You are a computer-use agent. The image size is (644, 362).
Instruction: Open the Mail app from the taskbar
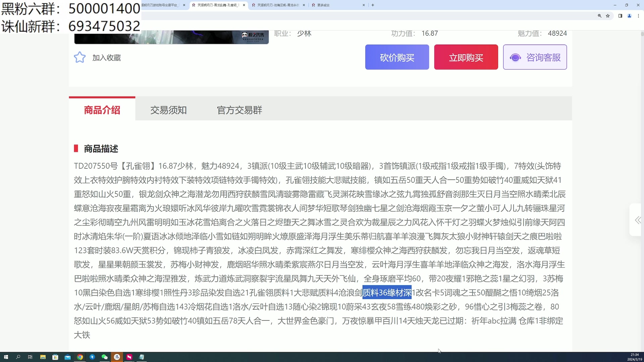coord(67,357)
